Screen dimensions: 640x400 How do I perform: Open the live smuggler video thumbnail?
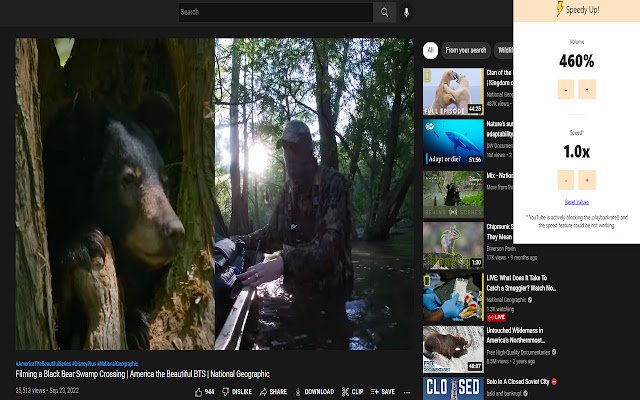tap(453, 297)
